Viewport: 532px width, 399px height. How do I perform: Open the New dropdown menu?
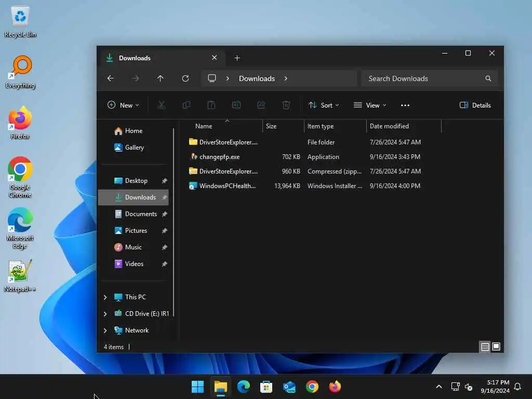(123, 105)
